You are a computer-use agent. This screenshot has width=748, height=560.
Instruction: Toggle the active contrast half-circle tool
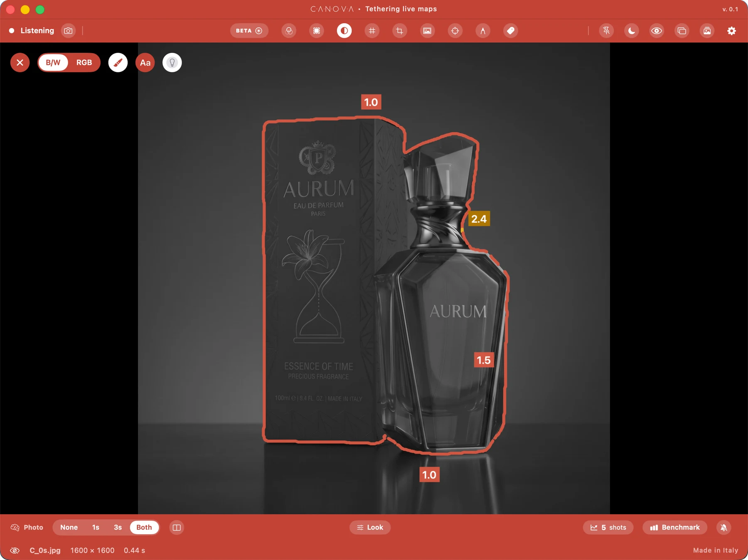pyautogui.click(x=344, y=31)
